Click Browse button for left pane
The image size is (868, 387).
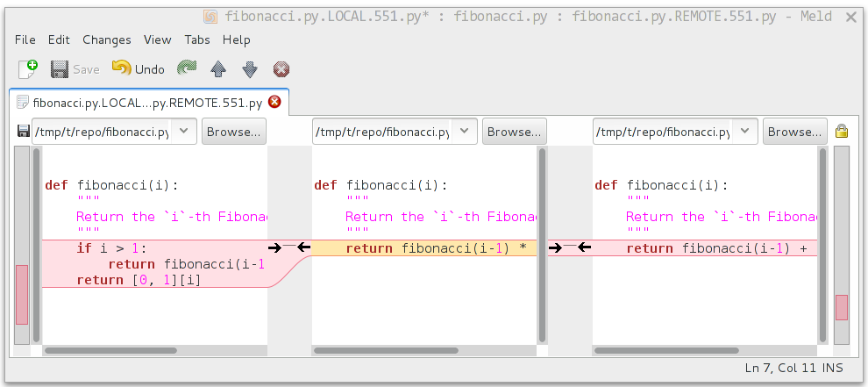click(234, 132)
